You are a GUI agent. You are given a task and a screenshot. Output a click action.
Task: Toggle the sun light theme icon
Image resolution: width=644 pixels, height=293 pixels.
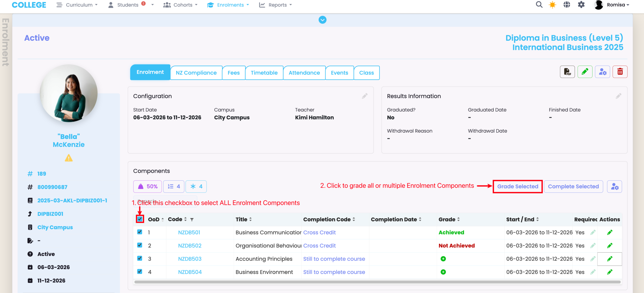click(552, 5)
